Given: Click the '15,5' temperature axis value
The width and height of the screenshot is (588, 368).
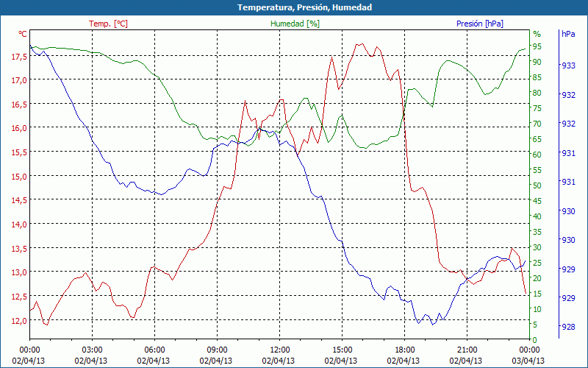Looking at the screenshot, I should click(19, 152).
